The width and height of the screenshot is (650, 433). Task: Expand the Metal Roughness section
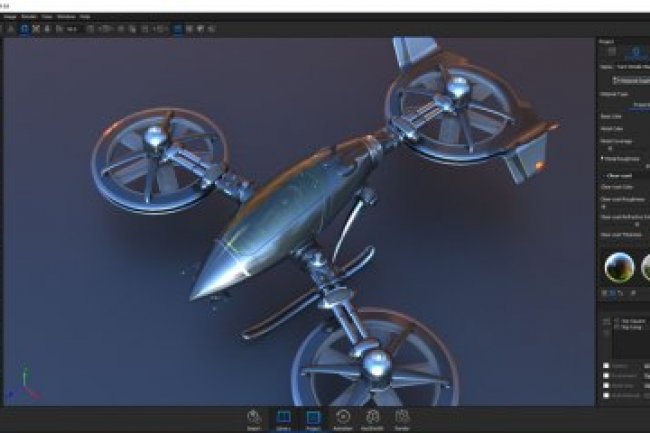coord(602,157)
